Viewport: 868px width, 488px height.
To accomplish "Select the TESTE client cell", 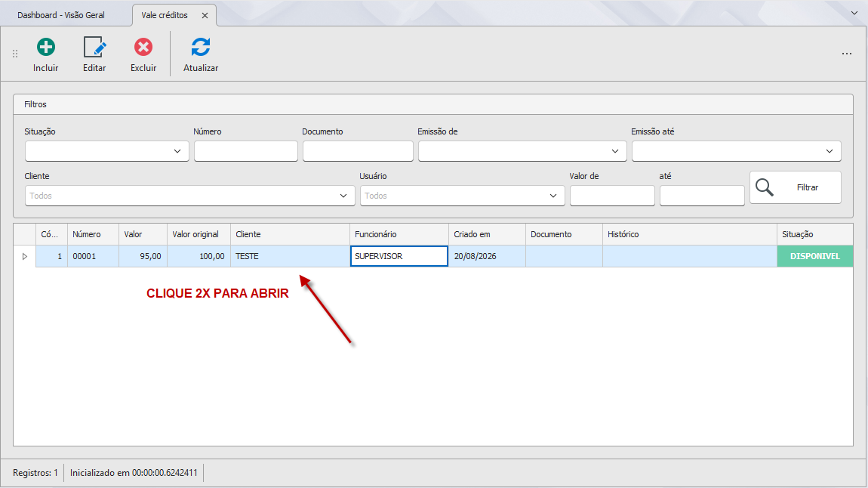I will (x=290, y=256).
